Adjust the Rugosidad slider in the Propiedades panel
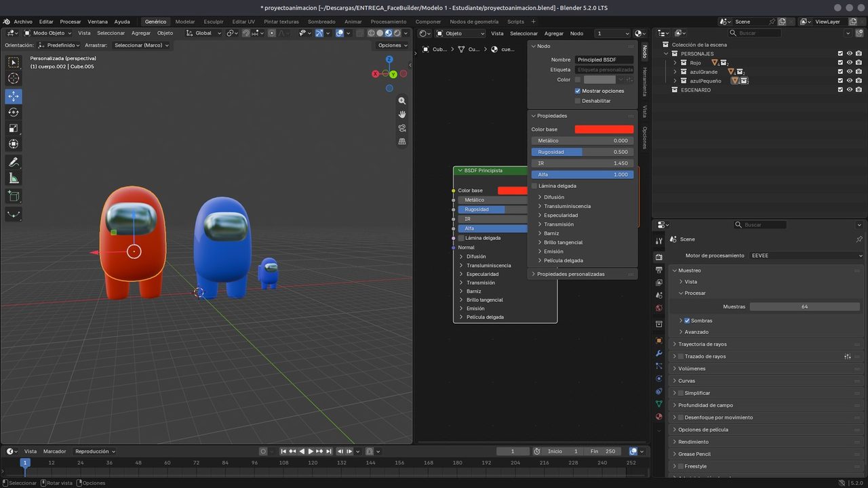868x488 pixels. 583,152
